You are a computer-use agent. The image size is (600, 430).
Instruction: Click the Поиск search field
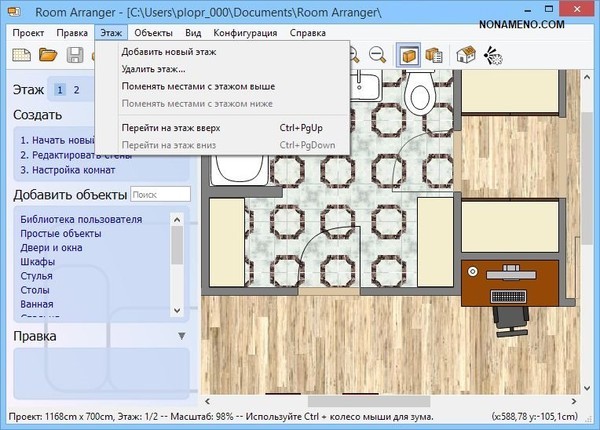pyautogui.click(x=160, y=194)
